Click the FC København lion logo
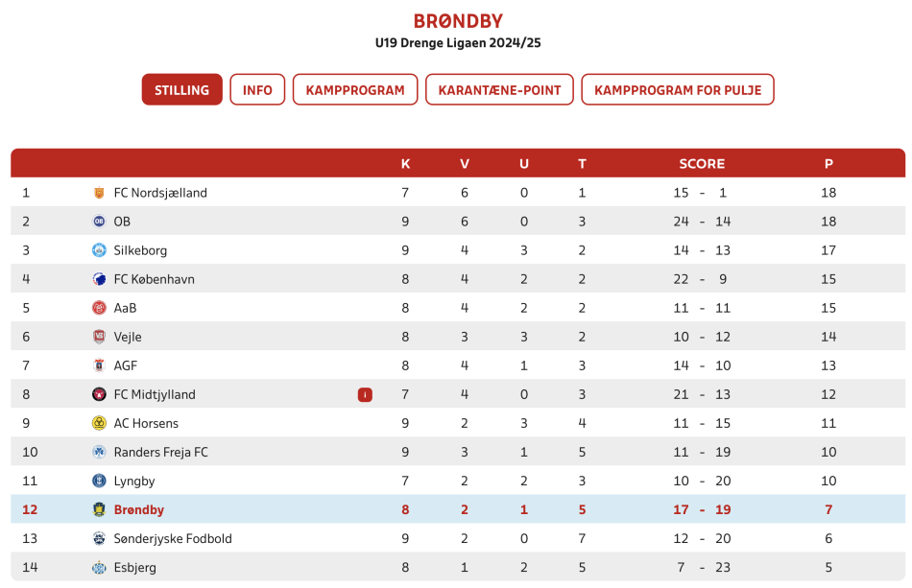The width and height of the screenshot is (912, 588). pos(100,279)
